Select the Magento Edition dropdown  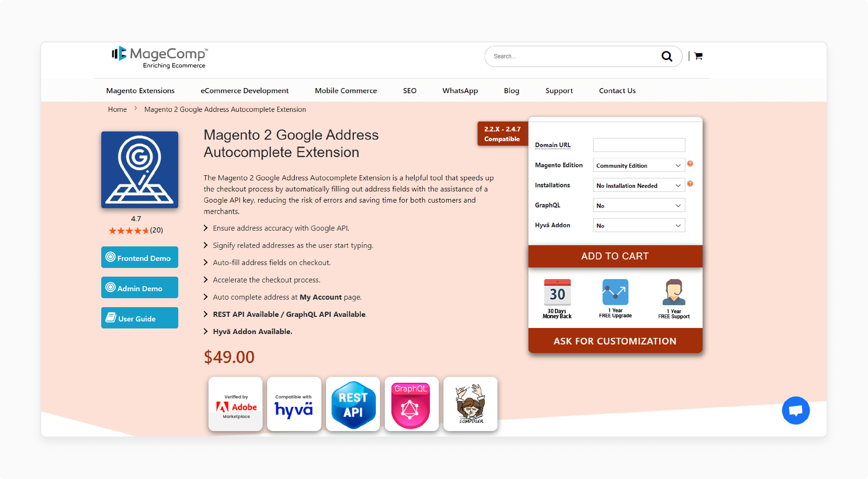click(x=639, y=165)
